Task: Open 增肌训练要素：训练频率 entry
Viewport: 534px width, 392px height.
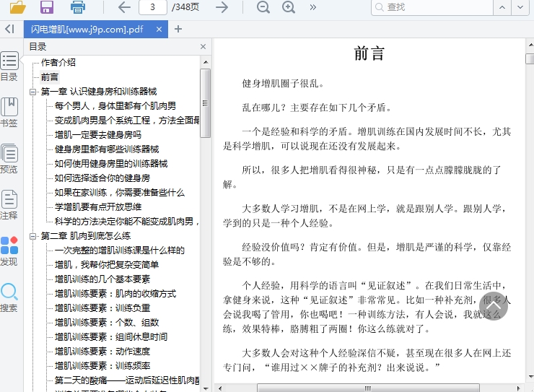Action: 102,366
